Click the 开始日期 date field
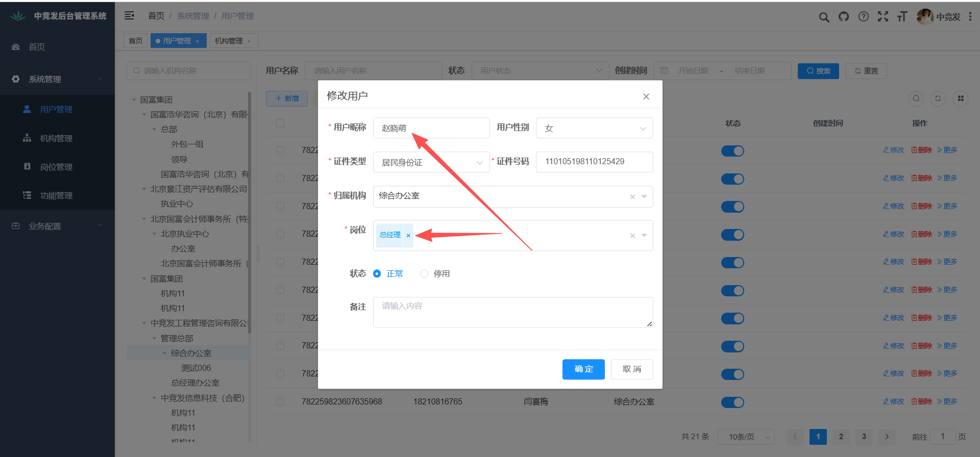The height and width of the screenshot is (457, 980). point(693,71)
